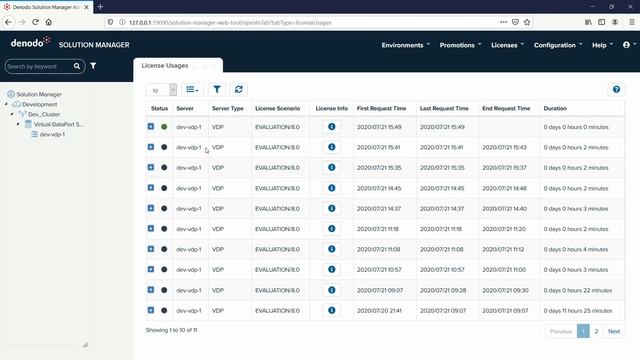Click the browser back arrow
Screen dimensions: 640x360
click(9, 22)
